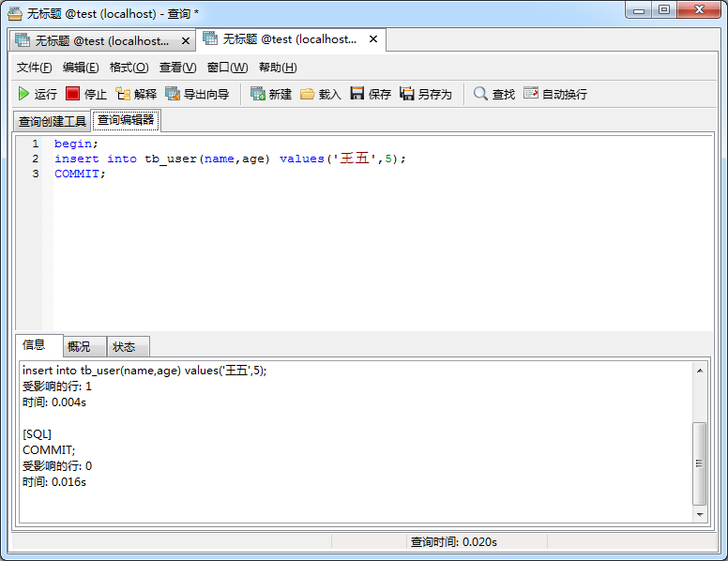Open Find with the 查找 magnifier icon
This screenshot has width=728, height=561.
click(480, 94)
